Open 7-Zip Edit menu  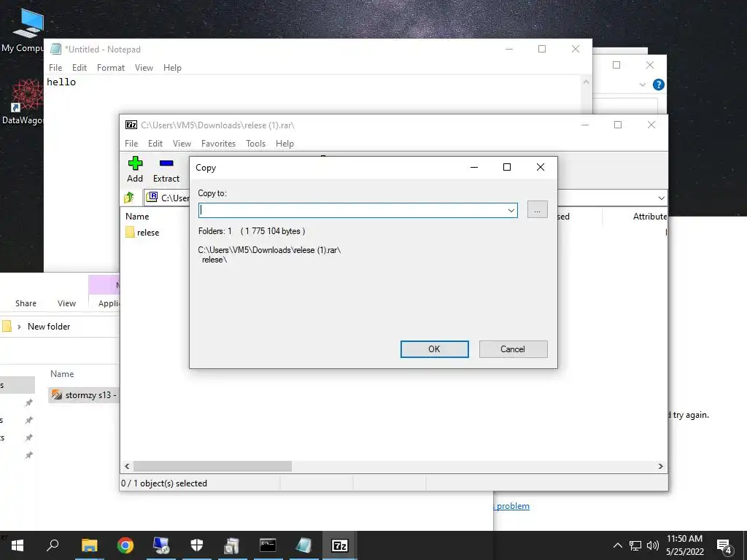pyautogui.click(x=155, y=144)
